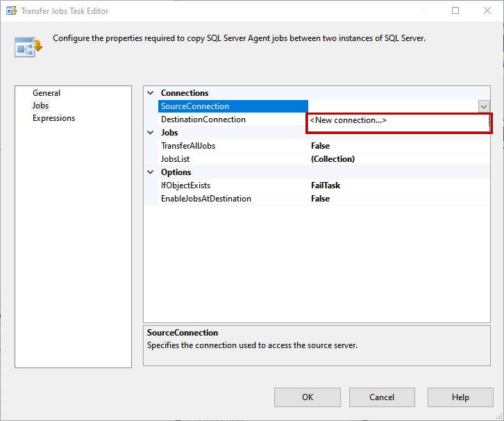Select the General page
The image size is (504, 421).
(47, 93)
